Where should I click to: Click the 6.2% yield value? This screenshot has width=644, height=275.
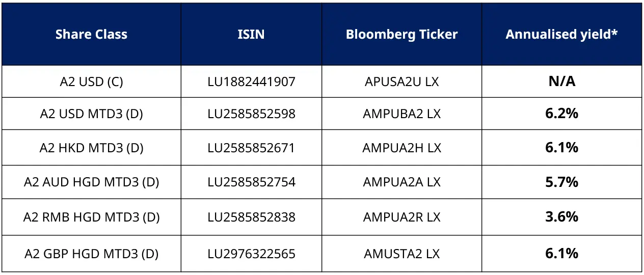(x=561, y=114)
